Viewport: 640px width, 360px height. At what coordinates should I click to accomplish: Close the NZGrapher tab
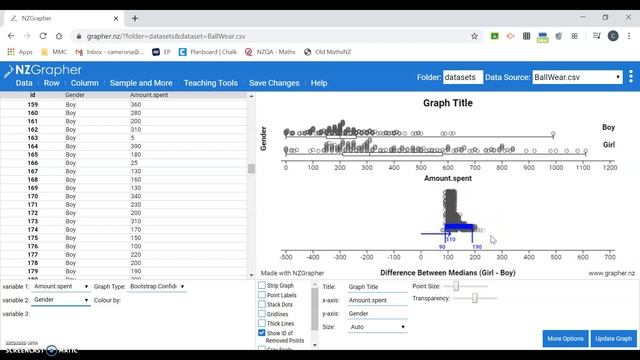coord(116,18)
